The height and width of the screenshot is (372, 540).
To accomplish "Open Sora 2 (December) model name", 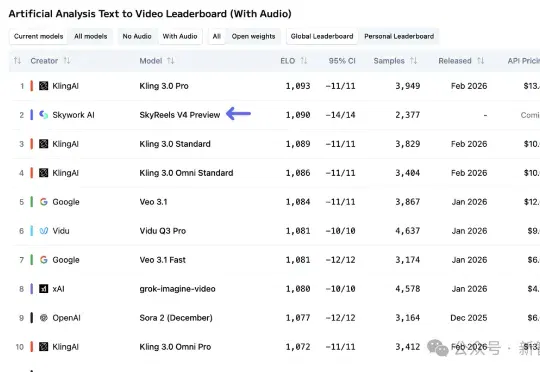I will tap(176, 318).
